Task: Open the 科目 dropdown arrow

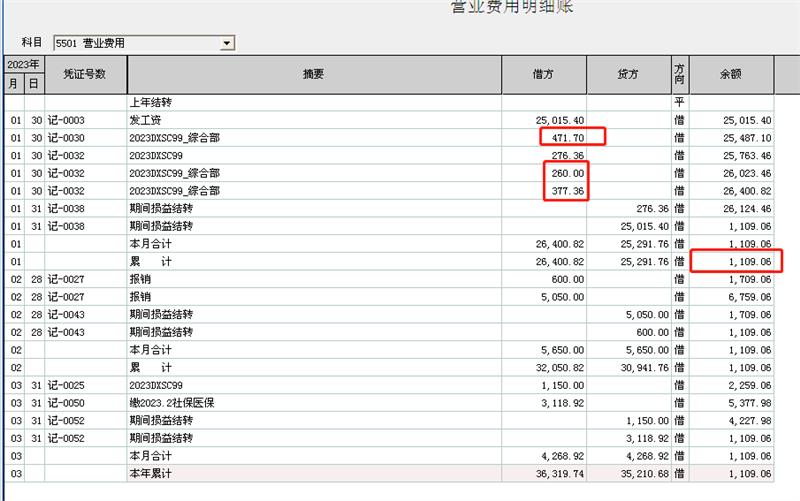Action: [227, 43]
